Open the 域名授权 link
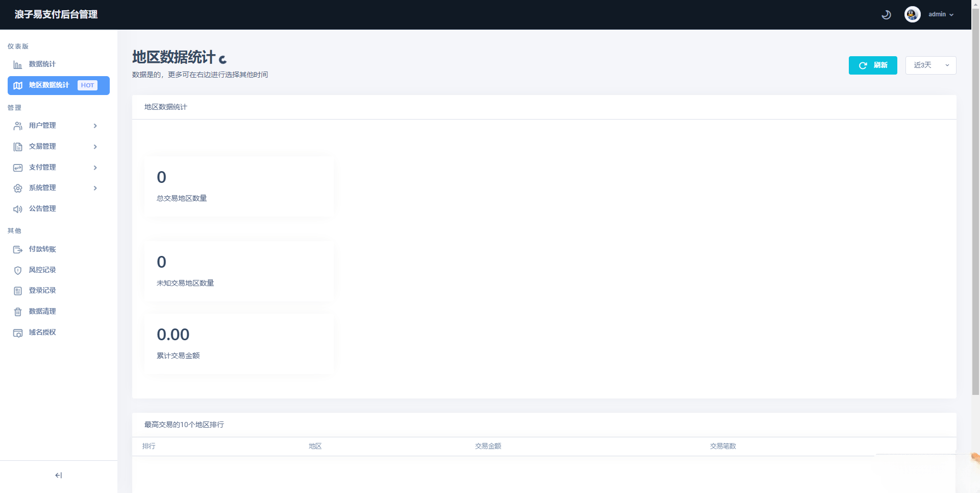The image size is (980, 493). click(42, 333)
